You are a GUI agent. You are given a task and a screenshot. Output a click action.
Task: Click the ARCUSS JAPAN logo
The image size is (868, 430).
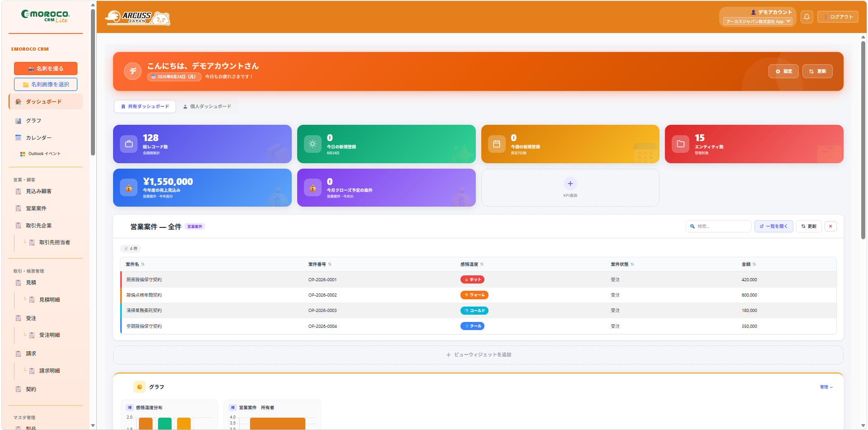(x=138, y=17)
